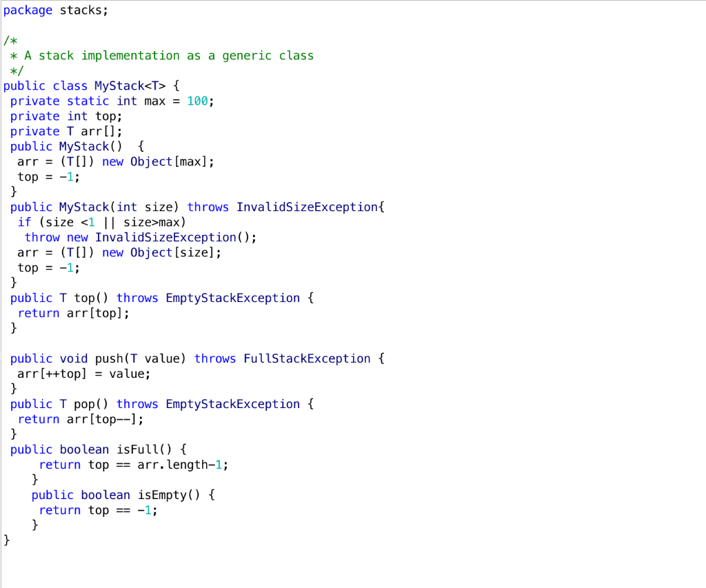Click the method name 'isEmpty()'
This screenshot has height=588, width=706.
[x=169, y=495]
